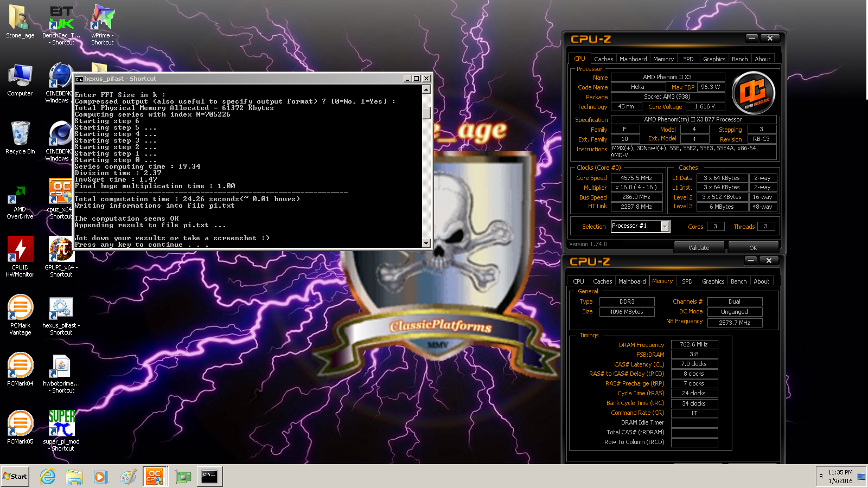Open Graphics tab in lower CPU-Z window
This screenshot has width=868, height=488.
(x=713, y=281)
